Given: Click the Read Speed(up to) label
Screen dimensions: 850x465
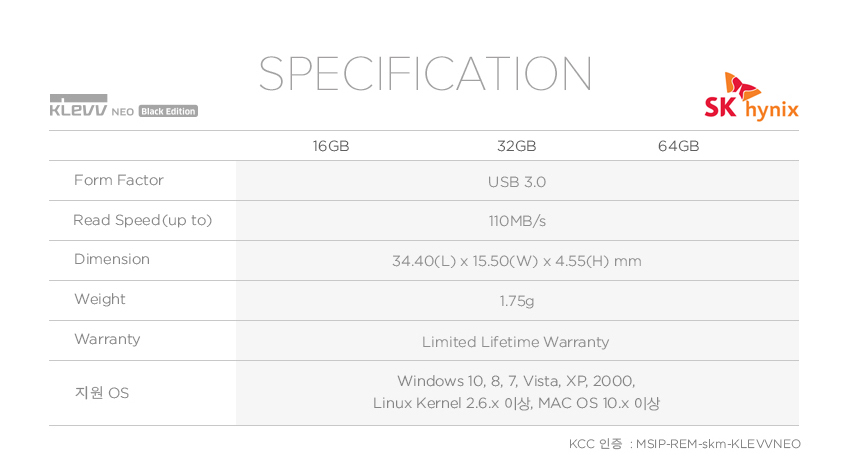Looking at the screenshot, I should 142,220.
